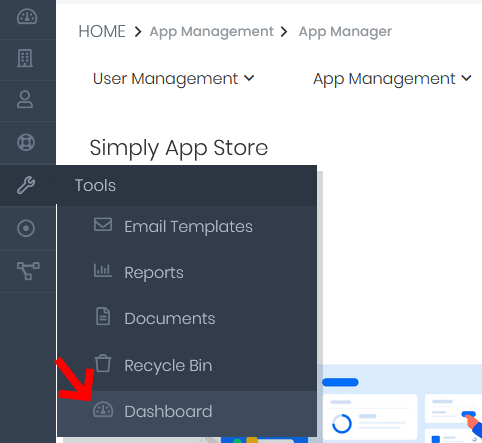
Task: Click the document file icon
Action: [x=103, y=316]
